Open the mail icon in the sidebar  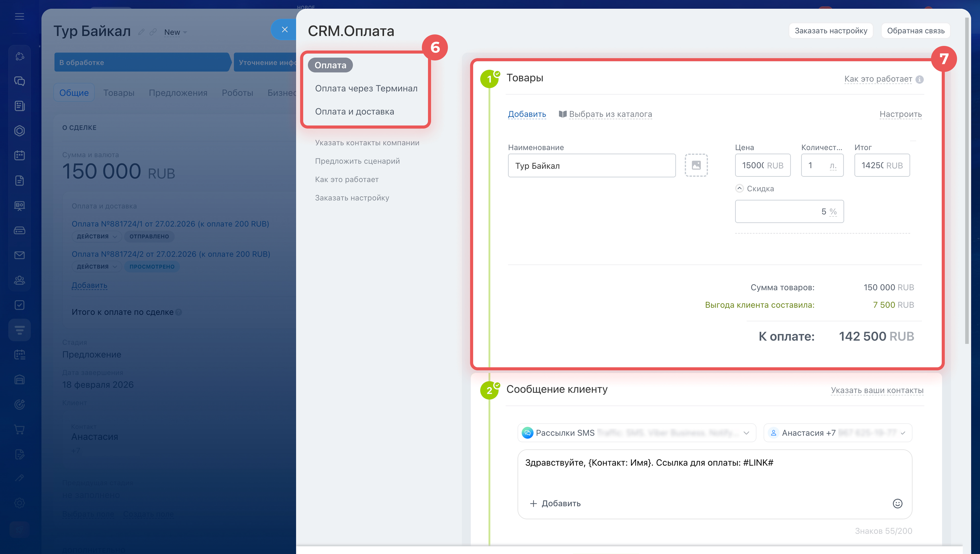pyautogui.click(x=19, y=255)
